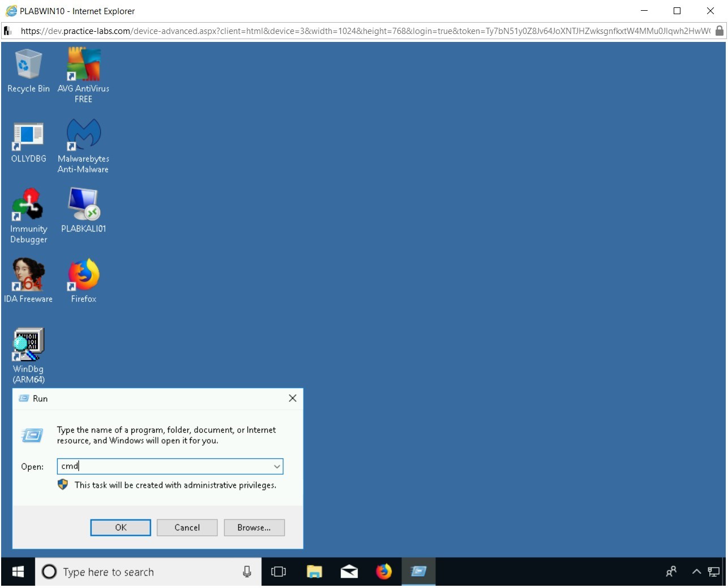The height and width of the screenshot is (588, 728).
Task: Open Task View from the taskbar
Action: [279, 572]
